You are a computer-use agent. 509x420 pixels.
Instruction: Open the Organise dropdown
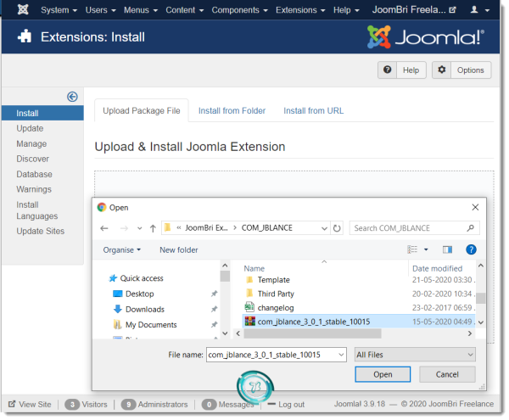pyautogui.click(x=121, y=250)
